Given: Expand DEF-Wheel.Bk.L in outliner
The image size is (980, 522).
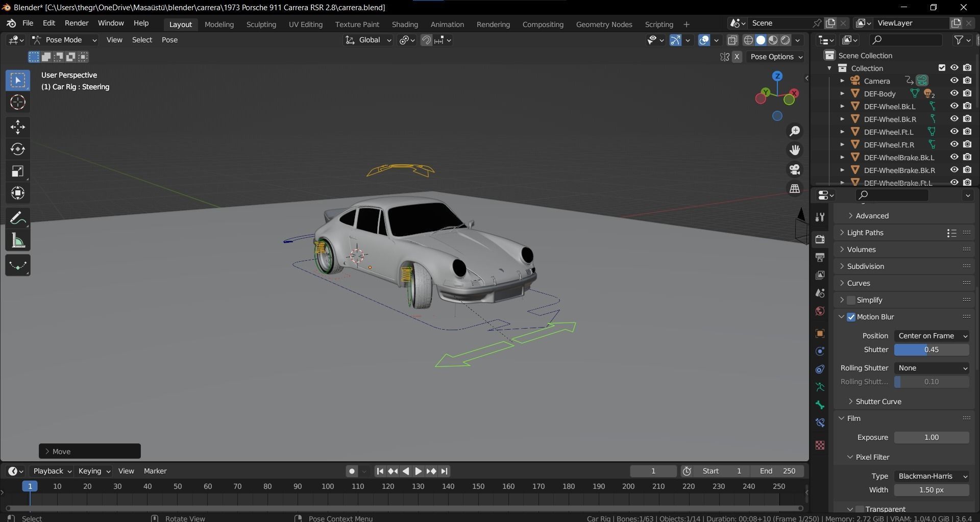Looking at the screenshot, I should tap(842, 106).
